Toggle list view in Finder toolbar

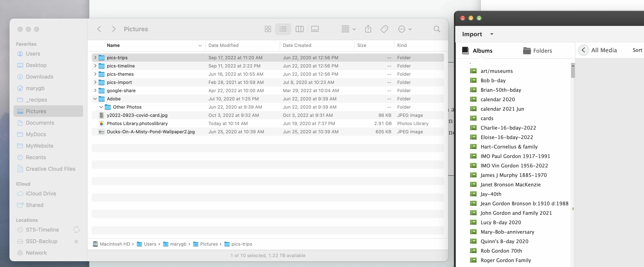283,29
